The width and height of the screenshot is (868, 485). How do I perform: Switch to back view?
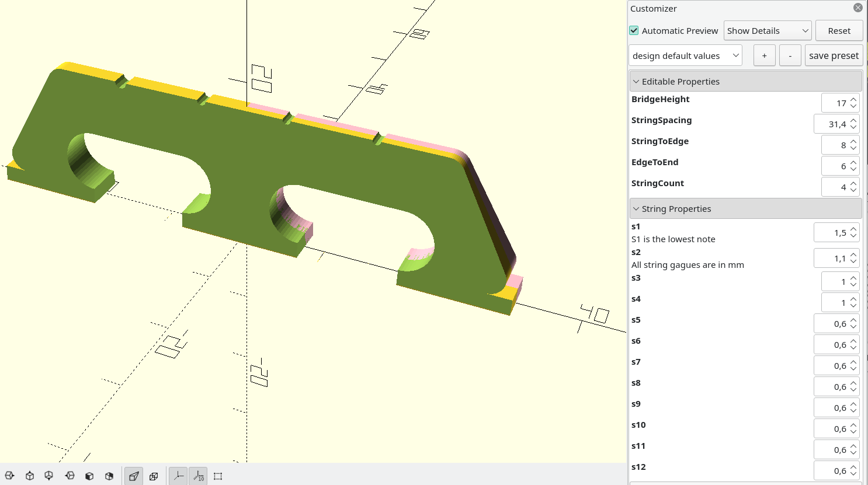(109, 476)
